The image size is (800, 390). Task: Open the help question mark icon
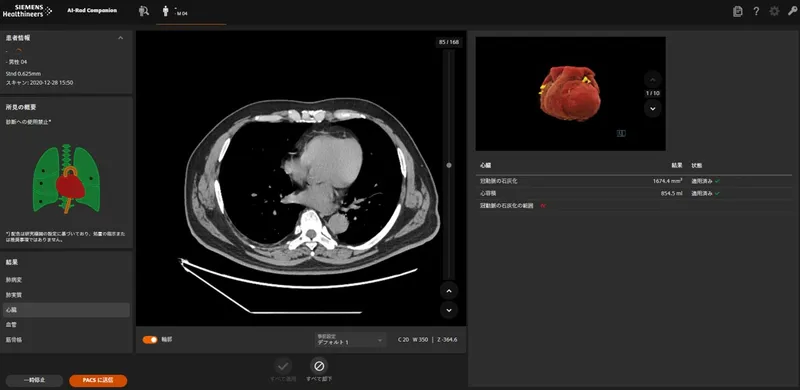coord(756,11)
